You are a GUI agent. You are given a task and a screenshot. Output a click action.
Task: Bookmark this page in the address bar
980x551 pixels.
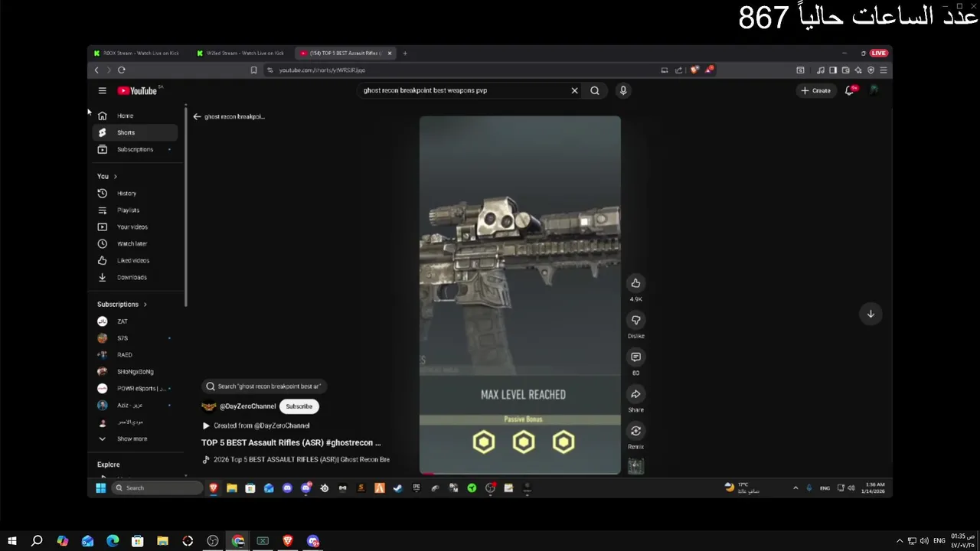tap(253, 70)
